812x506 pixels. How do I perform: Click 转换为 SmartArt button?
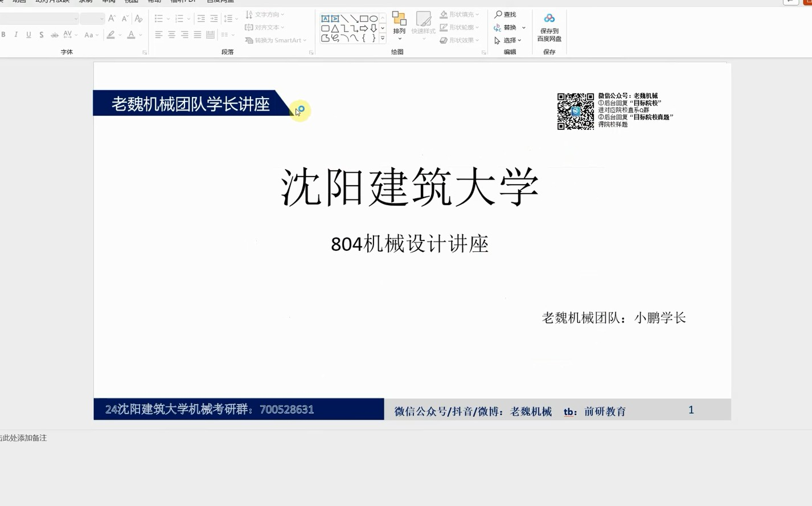[x=276, y=40]
